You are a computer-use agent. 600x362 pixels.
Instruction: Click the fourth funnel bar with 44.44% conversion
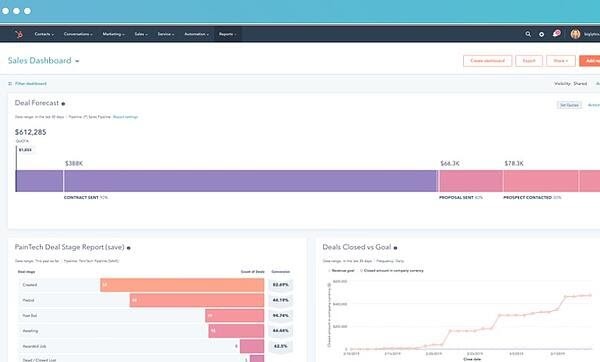coord(236,331)
